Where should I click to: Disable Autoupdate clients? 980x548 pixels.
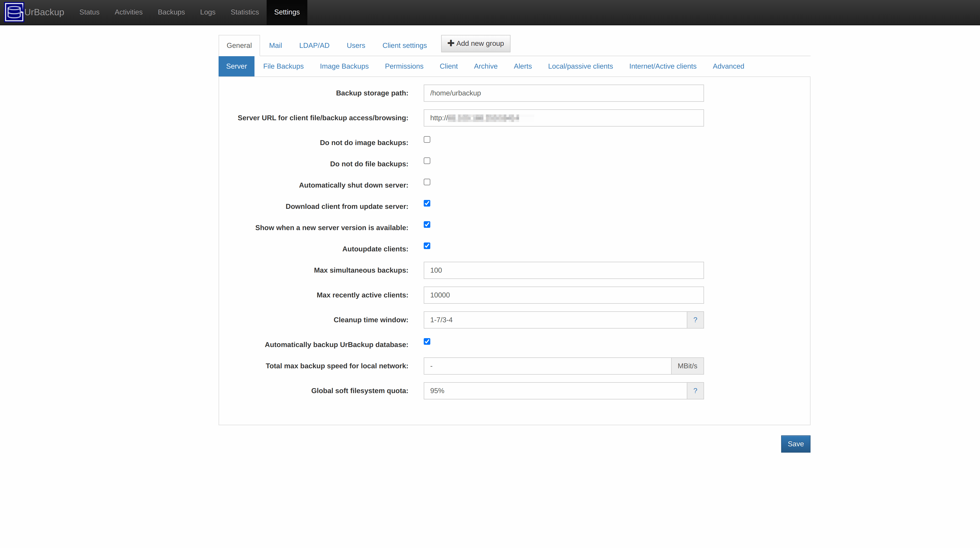pos(427,246)
